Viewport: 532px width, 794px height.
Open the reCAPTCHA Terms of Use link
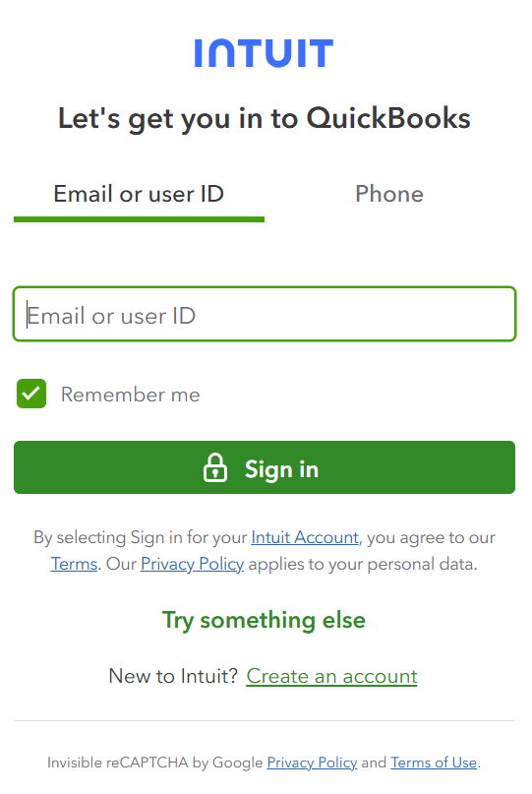[434, 763]
